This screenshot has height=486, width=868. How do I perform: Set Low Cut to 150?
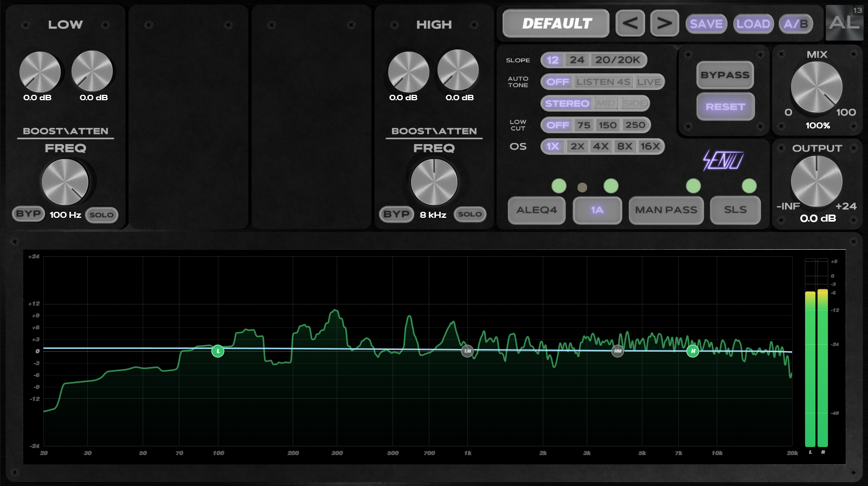click(x=608, y=125)
